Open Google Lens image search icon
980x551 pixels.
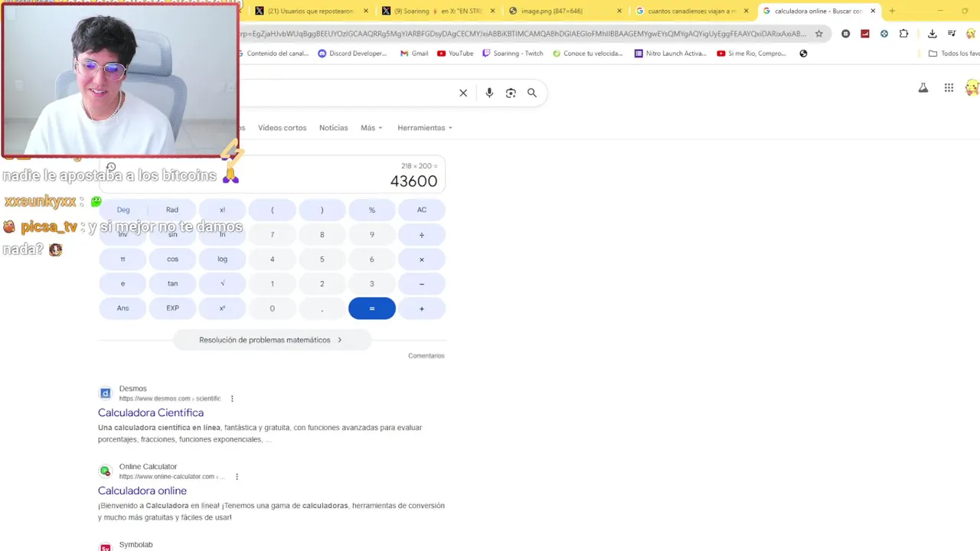[511, 93]
